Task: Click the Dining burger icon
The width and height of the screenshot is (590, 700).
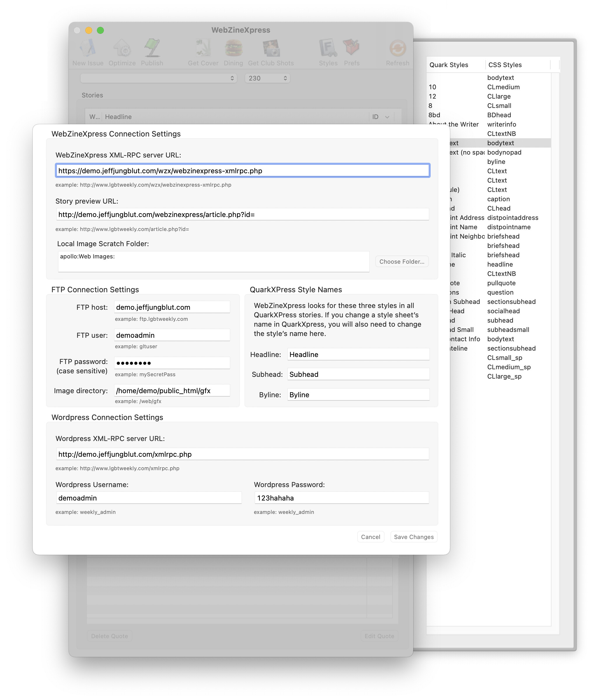Action: pyautogui.click(x=233, y=48)
